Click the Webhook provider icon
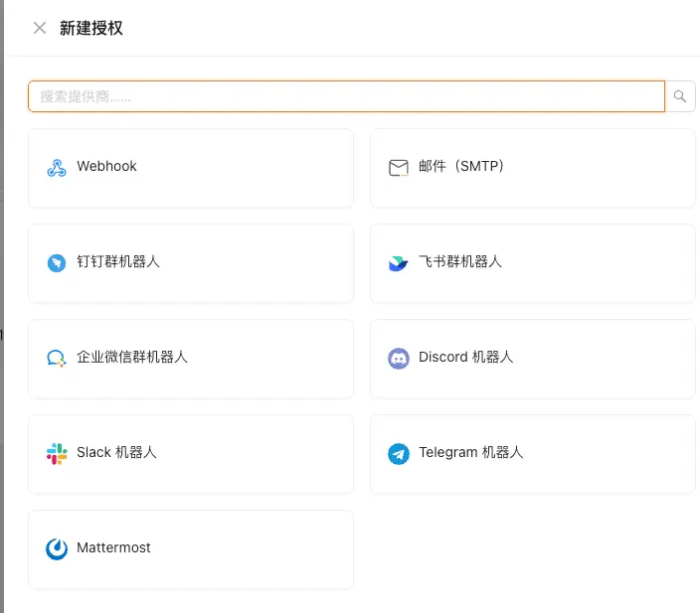This screenshot has height=613, width=700. point(57,168)
